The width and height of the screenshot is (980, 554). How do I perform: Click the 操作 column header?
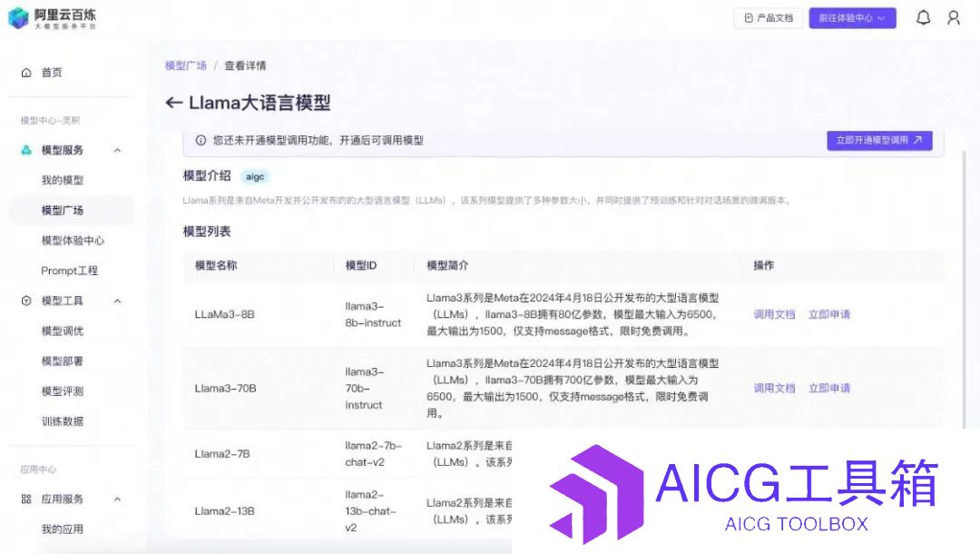pyautogui.click(x=764, y=265)
